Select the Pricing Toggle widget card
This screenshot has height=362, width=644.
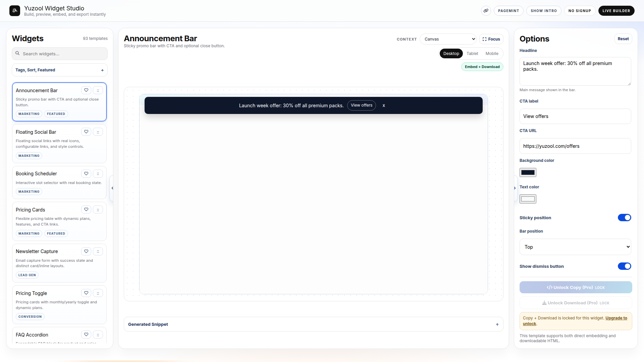pos(59,305)
